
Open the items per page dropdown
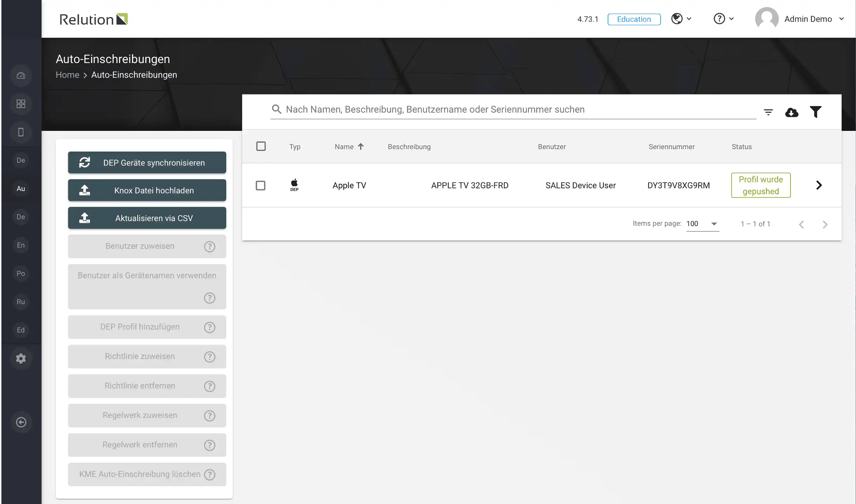point(702,224)
